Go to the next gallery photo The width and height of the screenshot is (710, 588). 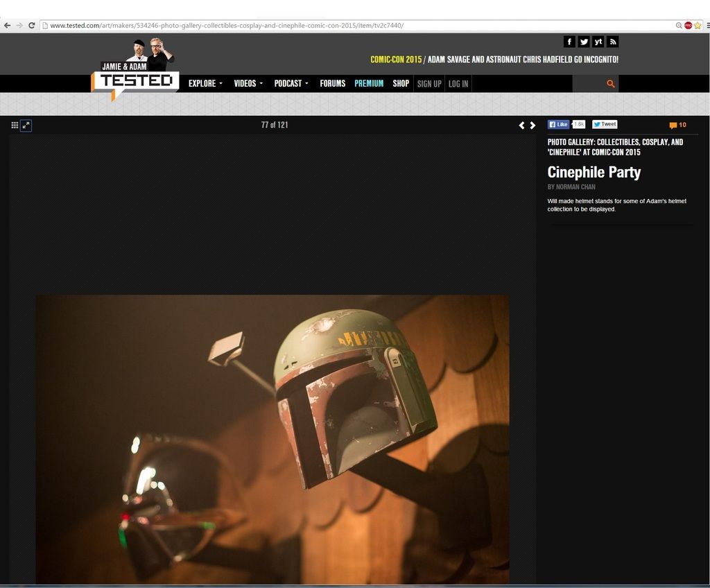[x=532, y=125]
